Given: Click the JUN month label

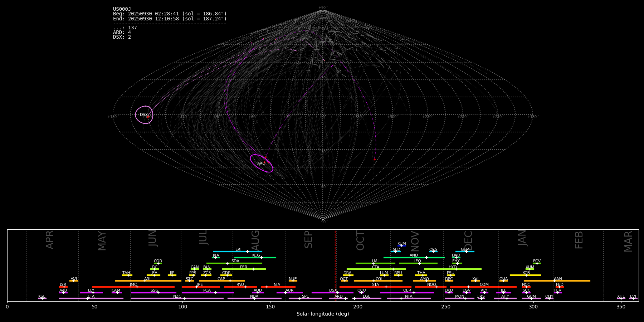Looking at the screenshot, I should tap(153, 238).
